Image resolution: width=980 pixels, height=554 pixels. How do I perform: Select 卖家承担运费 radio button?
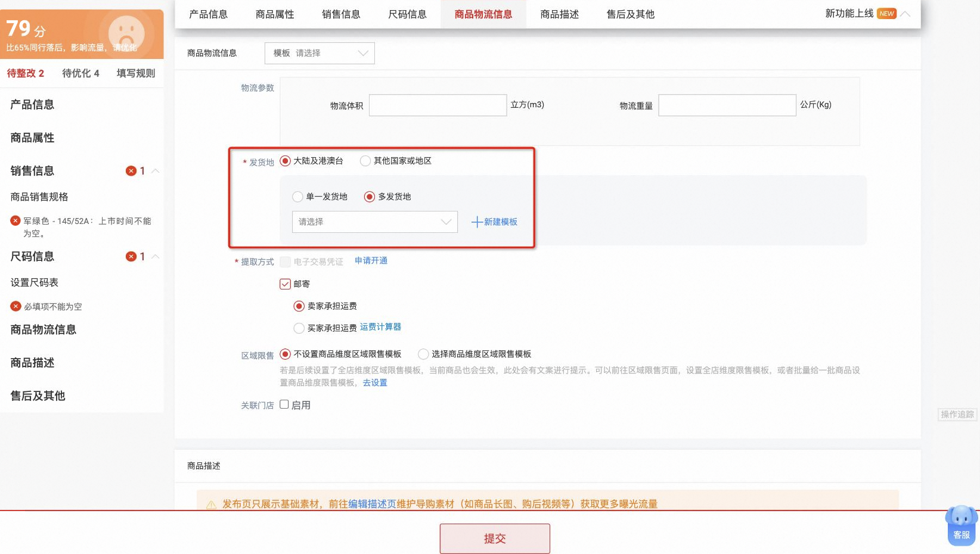click(299, 306)
